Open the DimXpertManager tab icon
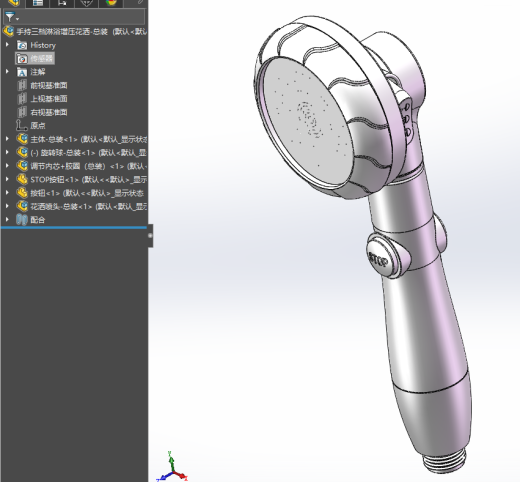 point(86,3)
